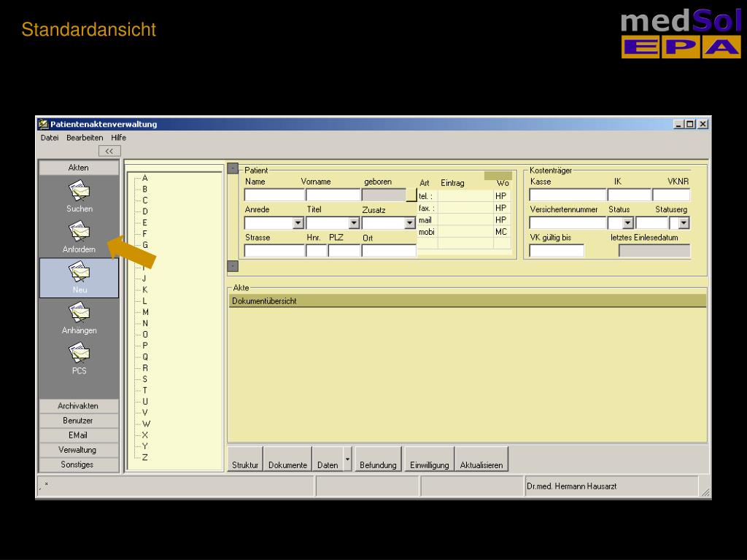747x560 pixels.
Task: Open the Anrede dropdown
Action: pyautogui.click(x=298, y=223)
